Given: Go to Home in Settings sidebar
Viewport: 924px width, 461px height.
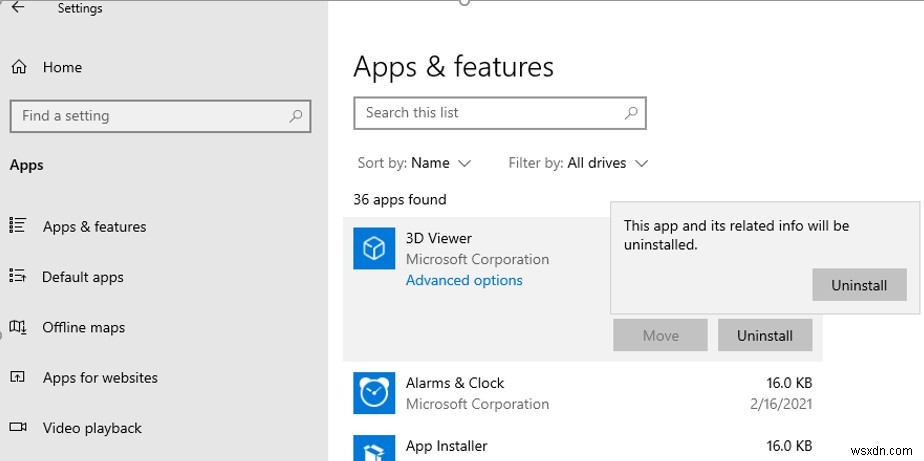Looking at the screenshot, I should (62, 67).
